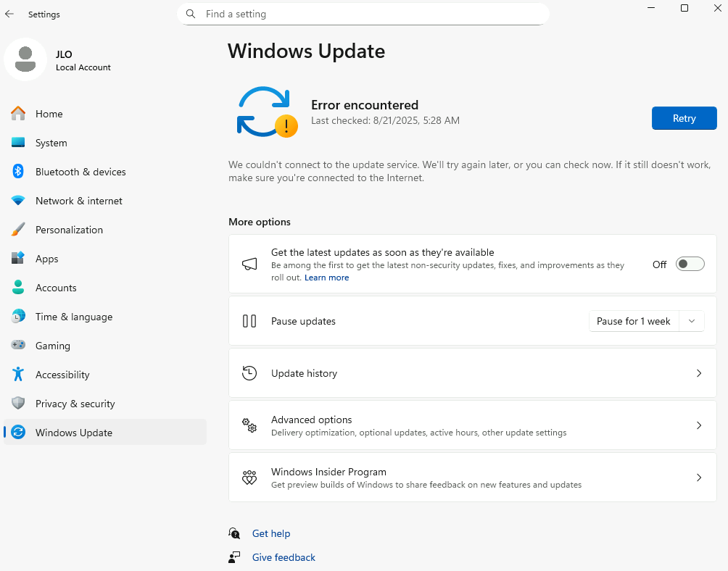The image size is (728, 571).
Task: Click the Windows Update sync icon in sidebar
Action: coord(18,433)
